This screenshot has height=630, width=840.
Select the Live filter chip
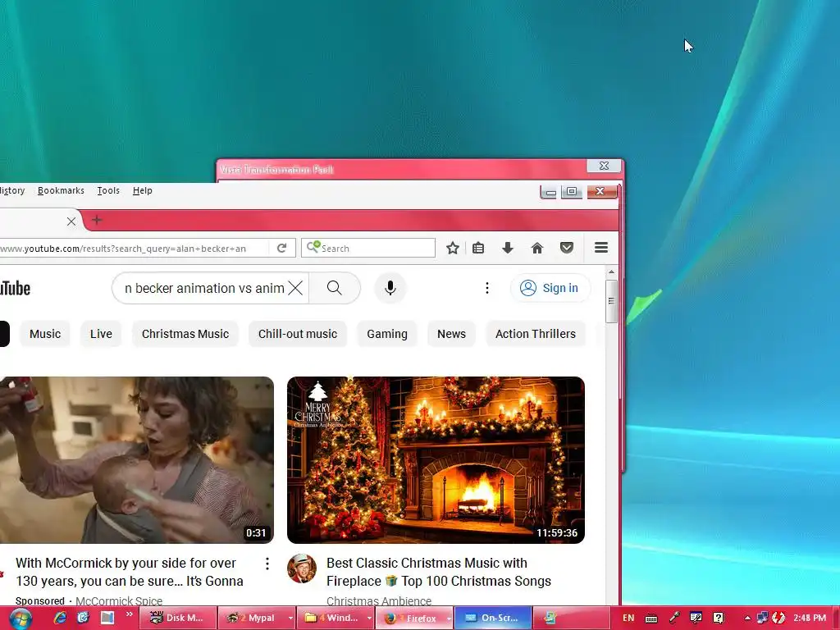(x=101, y=334)
